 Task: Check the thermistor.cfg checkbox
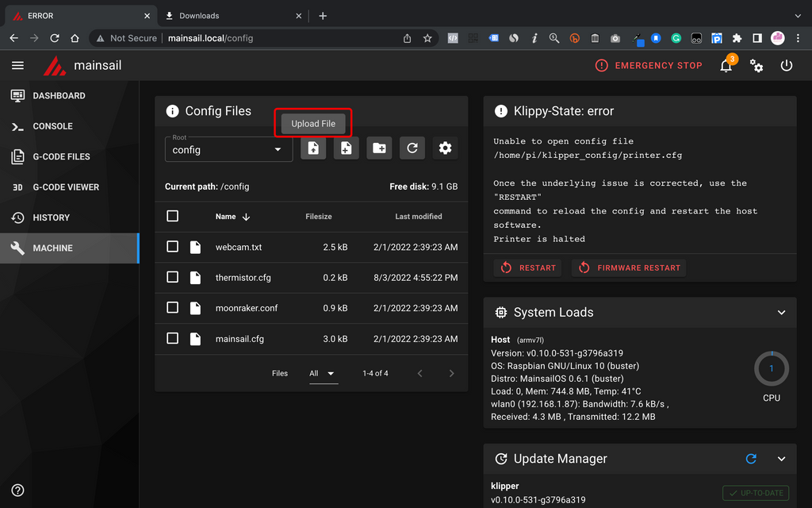172,277
